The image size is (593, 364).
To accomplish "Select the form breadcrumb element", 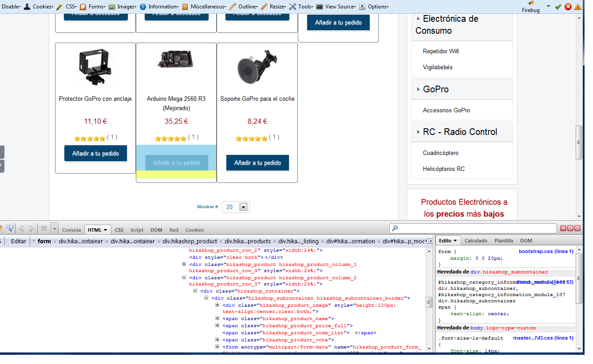I will 44,241.
